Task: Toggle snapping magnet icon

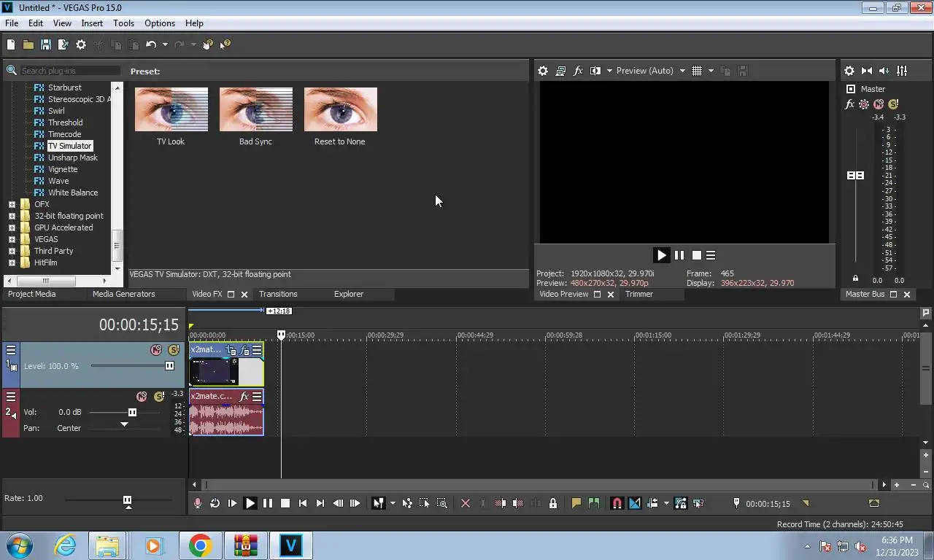Action: pos(617,503)
